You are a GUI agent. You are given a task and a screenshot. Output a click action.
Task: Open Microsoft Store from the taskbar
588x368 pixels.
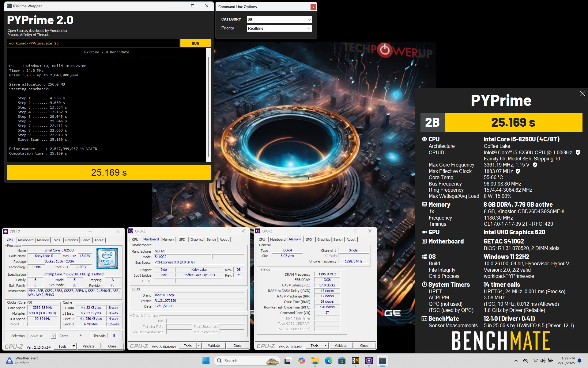342,361
